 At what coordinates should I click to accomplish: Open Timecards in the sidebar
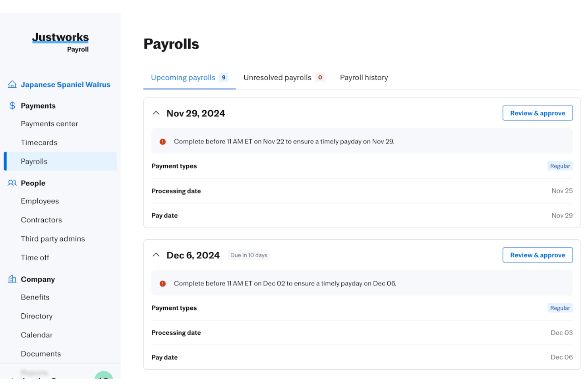coord(39,143)
